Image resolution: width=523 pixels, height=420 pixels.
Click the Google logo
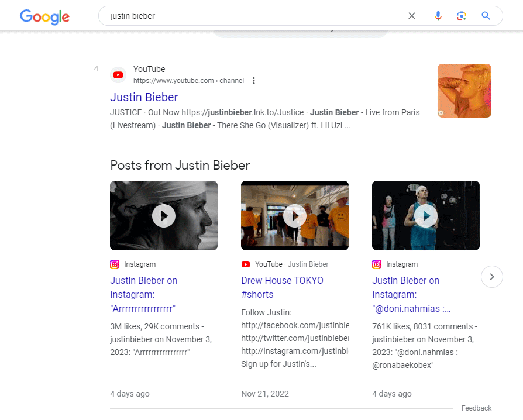click(x=44, y=17)
